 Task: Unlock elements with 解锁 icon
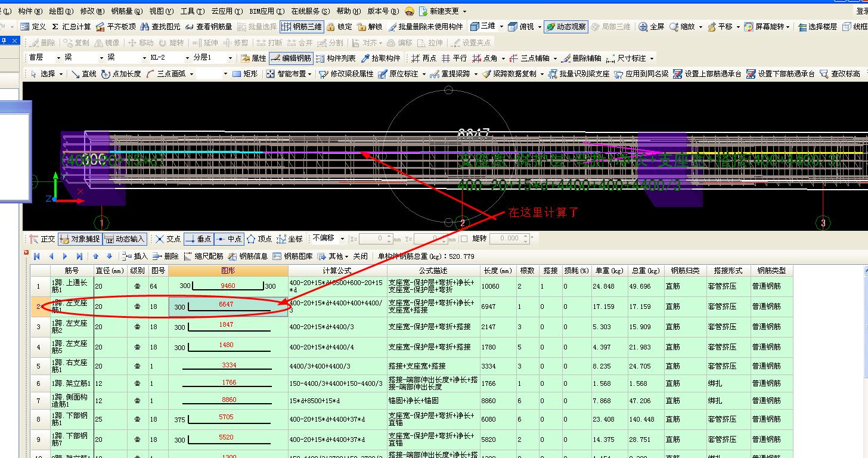(370, 27)
